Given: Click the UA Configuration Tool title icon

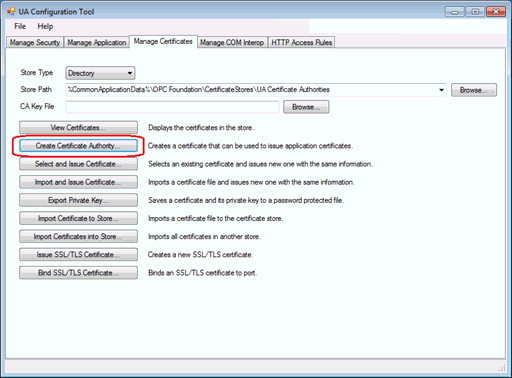Looking at the screenshot, I should pos(11,12).
